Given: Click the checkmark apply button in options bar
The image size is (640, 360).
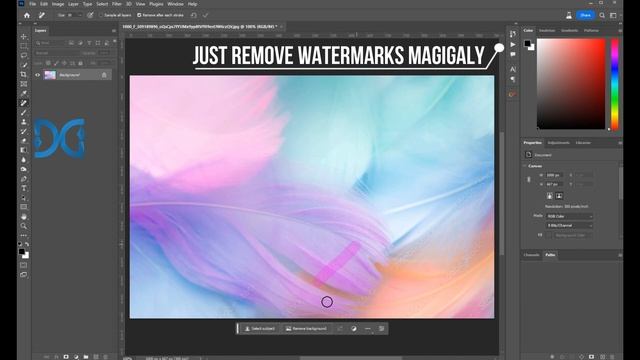Looking at the screenshot, I should (205, 15).
